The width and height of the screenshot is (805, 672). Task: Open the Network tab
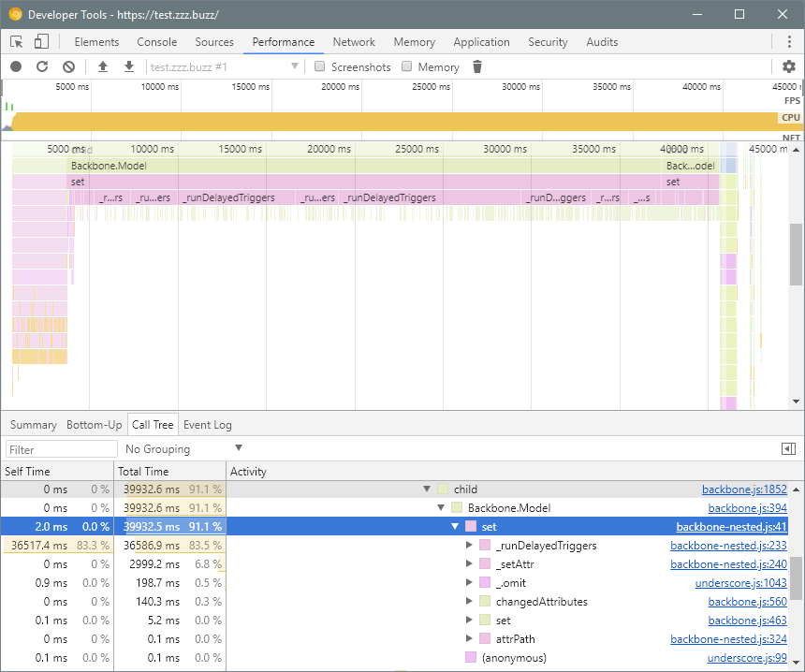click(354, 42)
